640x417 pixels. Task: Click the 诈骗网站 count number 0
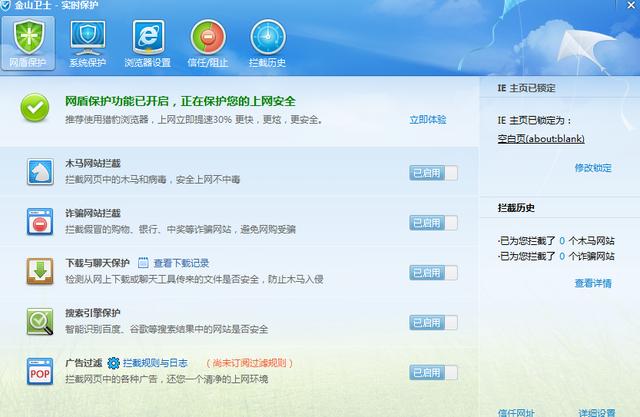click(562, 256)
